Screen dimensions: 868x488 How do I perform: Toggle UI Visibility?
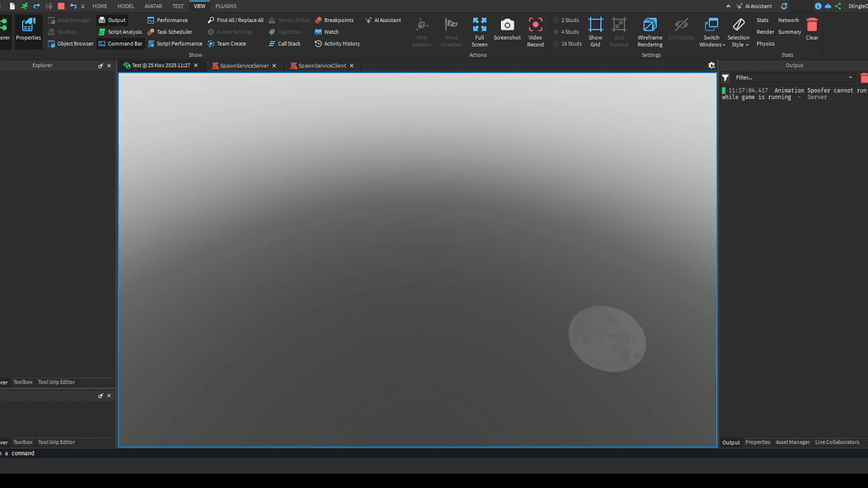point(681,31)
